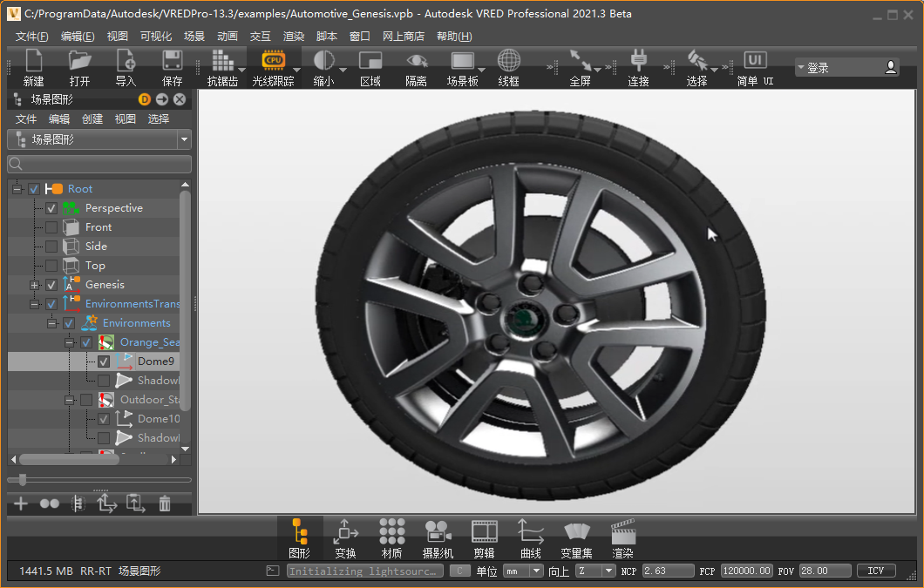This screenshot has height=588, width=924.
Task: Toggle the Front camera checkbox
Action: (51, 227)
